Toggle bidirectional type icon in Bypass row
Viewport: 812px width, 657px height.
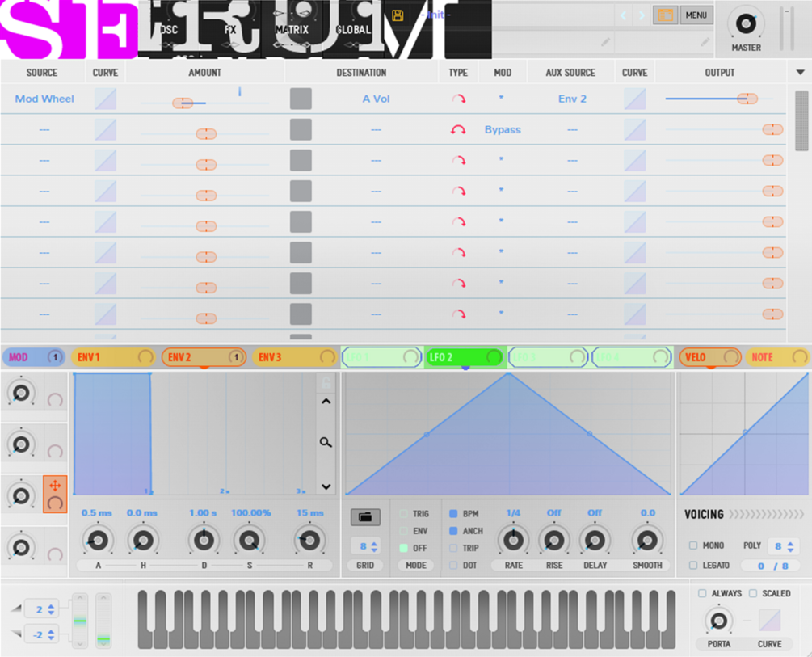point(458,129)
